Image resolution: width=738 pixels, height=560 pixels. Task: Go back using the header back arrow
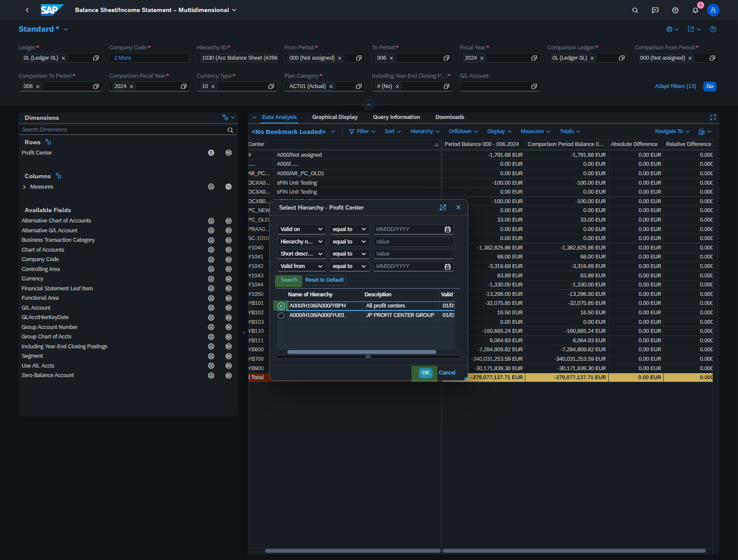[x=27, y=10]
